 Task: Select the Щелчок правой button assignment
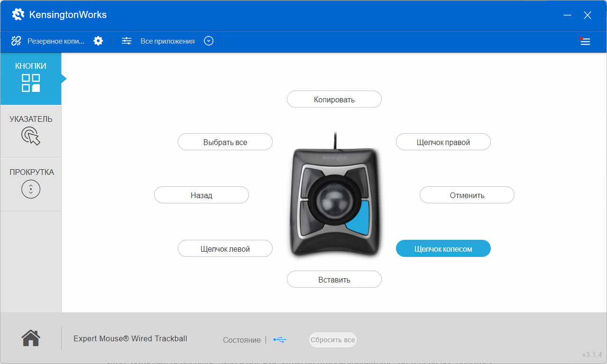(443, 142)
